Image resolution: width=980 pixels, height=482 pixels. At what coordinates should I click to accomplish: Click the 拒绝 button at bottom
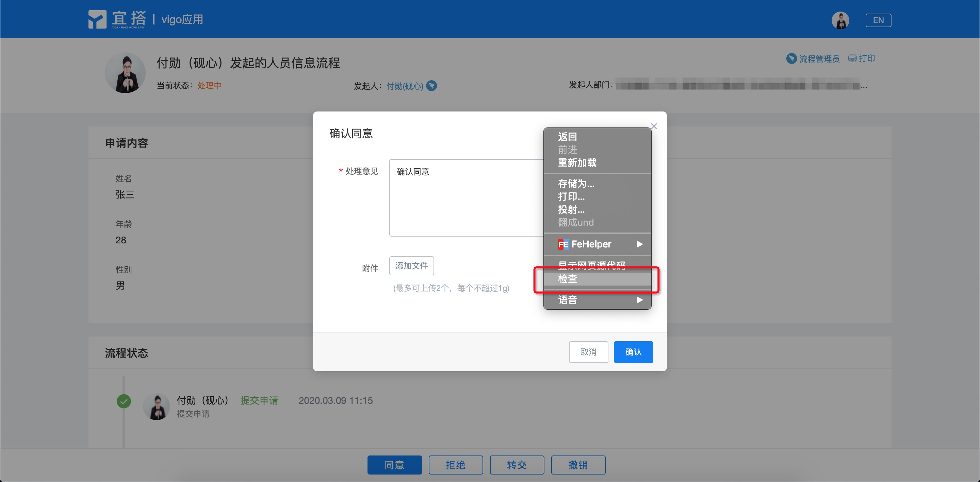(455, 465)
